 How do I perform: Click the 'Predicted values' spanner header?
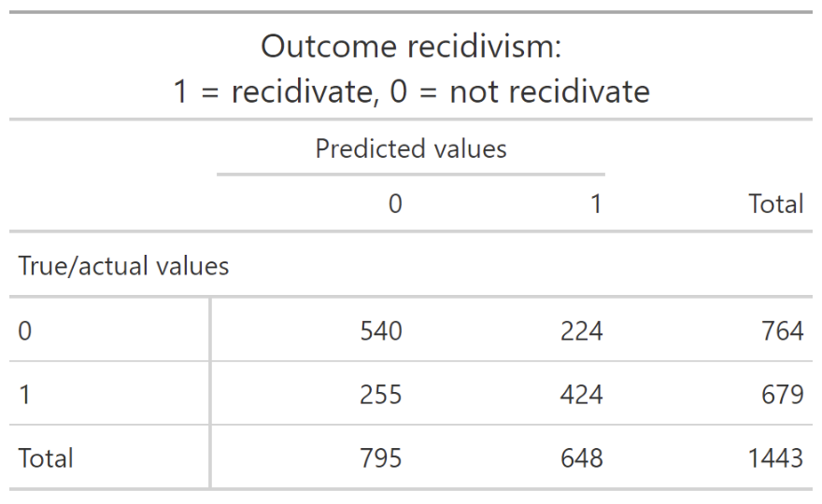click(x=411, y=148)
